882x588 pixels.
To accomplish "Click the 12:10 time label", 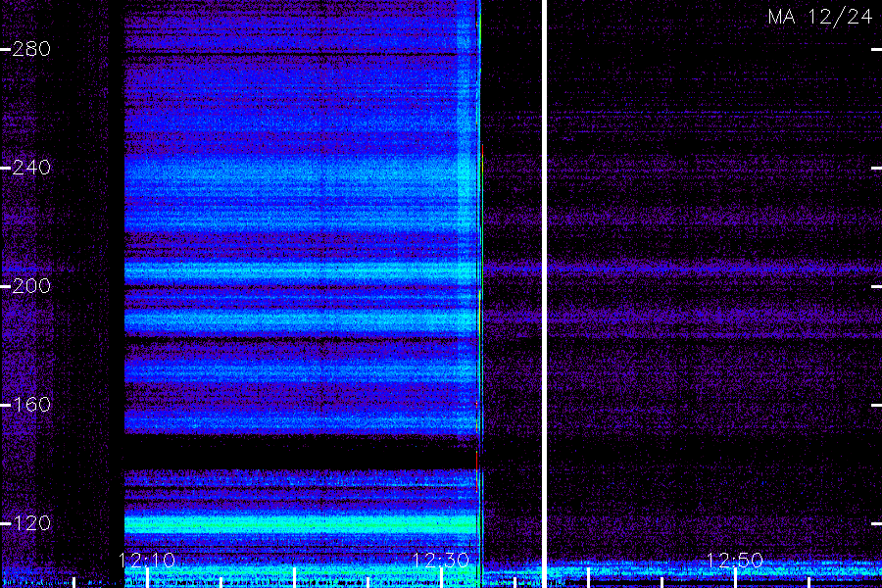I will (147, 560).
